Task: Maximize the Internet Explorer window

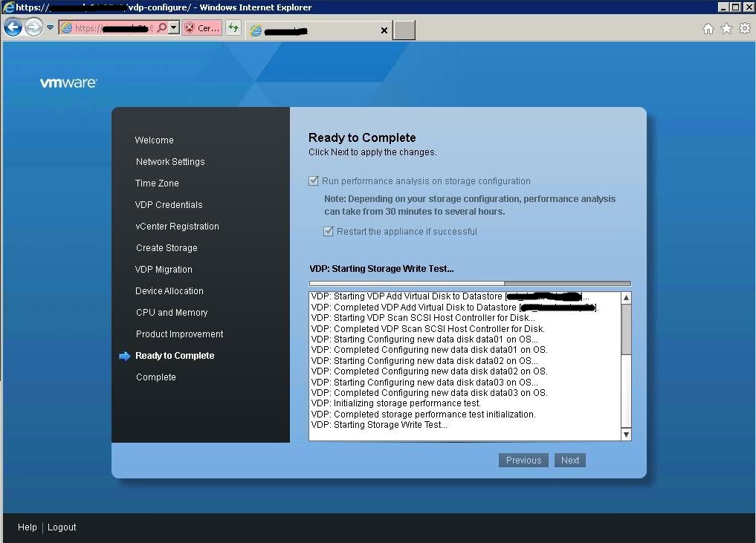Action: (x=735, y=7)
